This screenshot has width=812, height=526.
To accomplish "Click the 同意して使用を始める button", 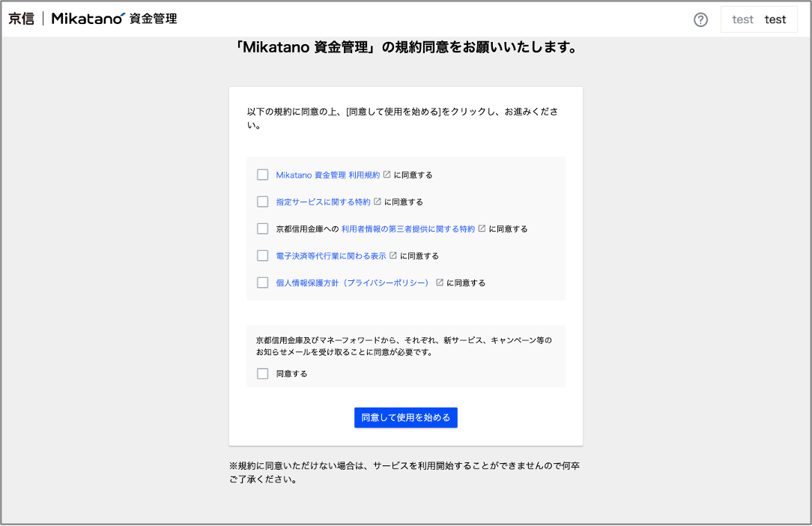I will click(406, 417).
